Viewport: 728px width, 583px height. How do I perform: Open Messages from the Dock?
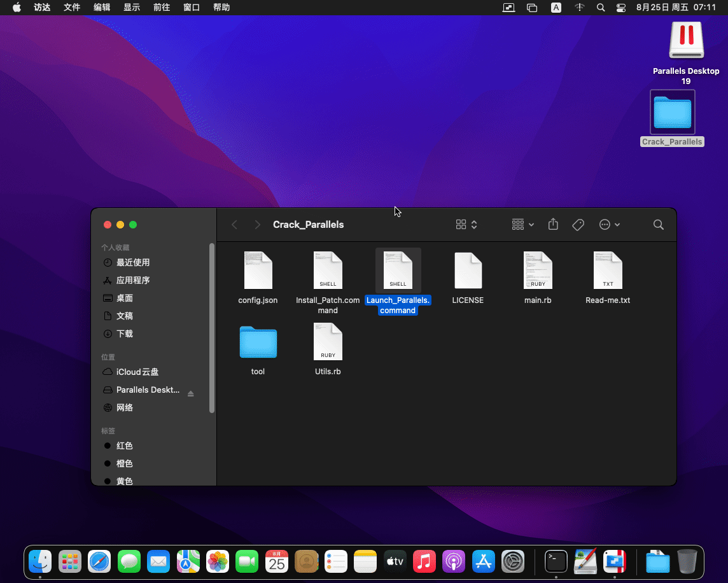coord(129,561)
